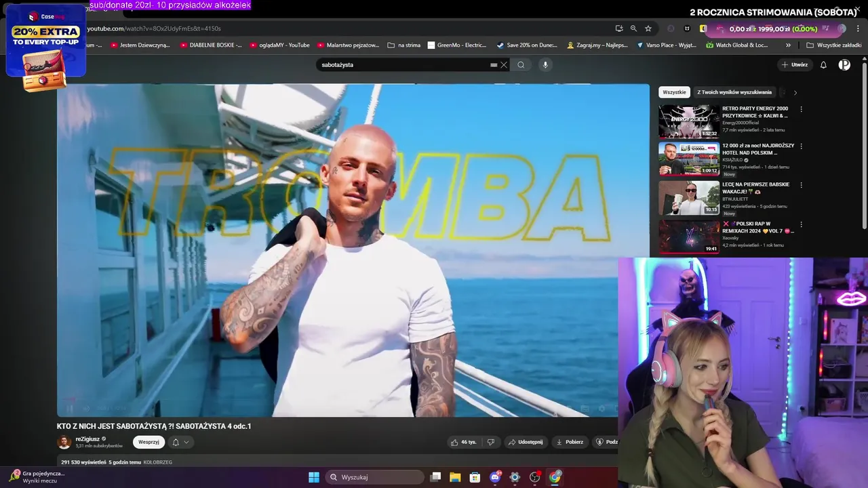The image size is (868, 488).
Task: Click the browser address bar URL
Action: point(154,28)
